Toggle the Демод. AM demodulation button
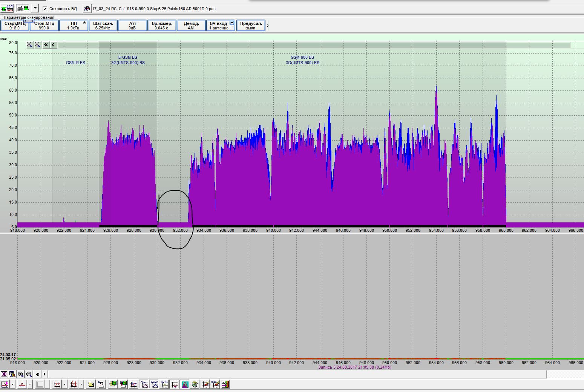The width and height of the screenshot is (584, 392). coord(191,26)
